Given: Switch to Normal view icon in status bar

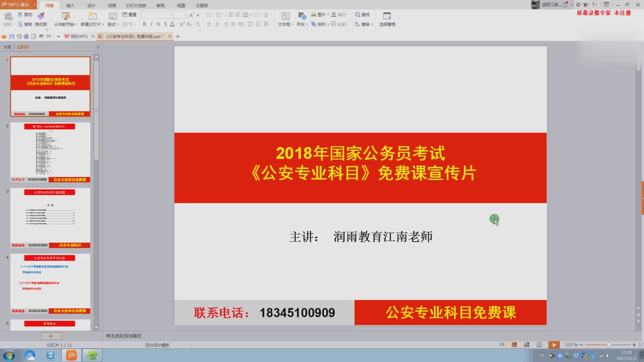Looking at the screenshot, I should (x=514, y=344).
